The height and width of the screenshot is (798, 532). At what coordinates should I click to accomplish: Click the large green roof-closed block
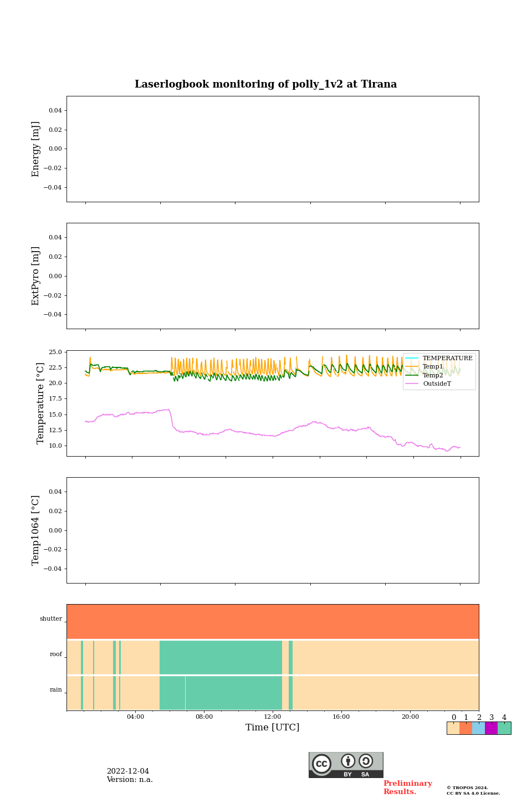pyautogui.click(x=221, y=658)
